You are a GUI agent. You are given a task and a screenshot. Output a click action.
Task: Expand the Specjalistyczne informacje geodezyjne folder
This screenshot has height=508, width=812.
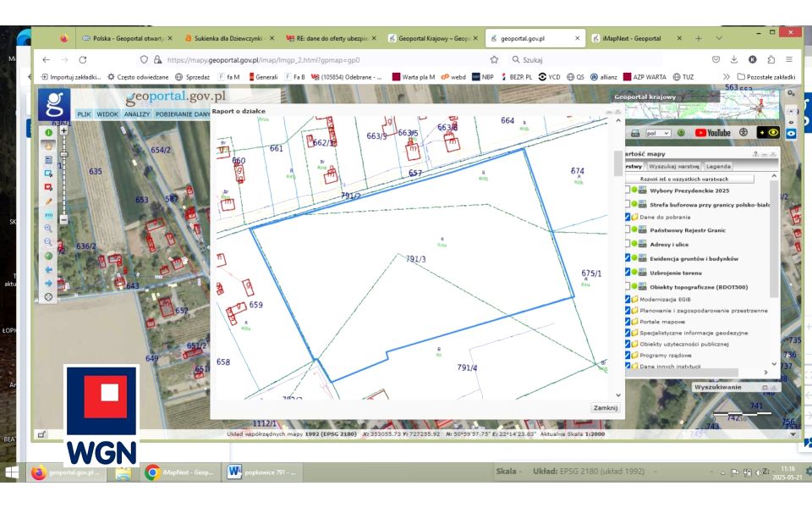click(x=634, y=333)
